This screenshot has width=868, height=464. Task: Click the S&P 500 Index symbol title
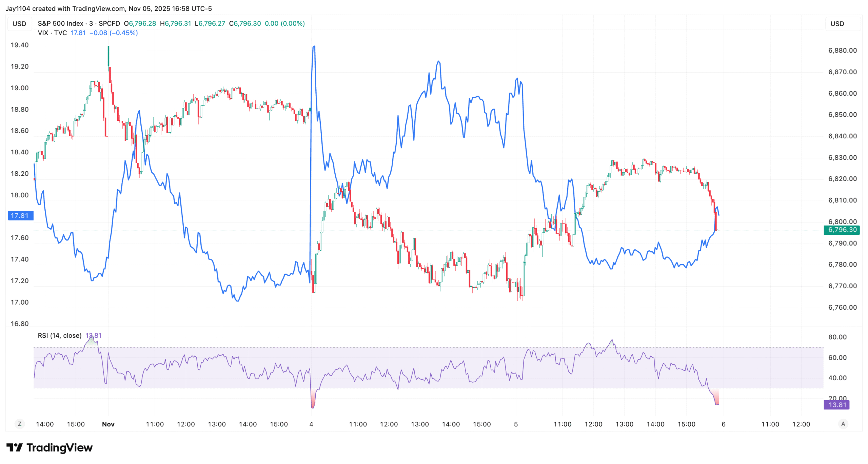pyautogui.click(x=60, y=23)
